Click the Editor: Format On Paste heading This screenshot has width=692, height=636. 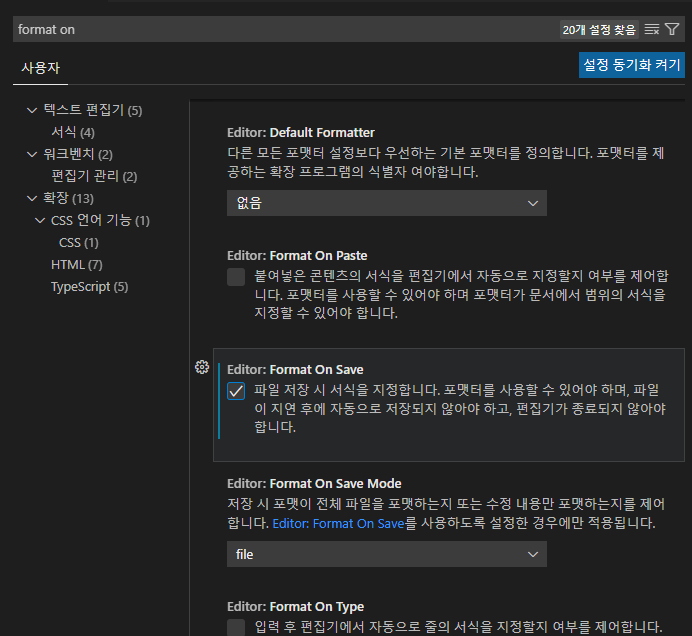click(x=297, y=256)
